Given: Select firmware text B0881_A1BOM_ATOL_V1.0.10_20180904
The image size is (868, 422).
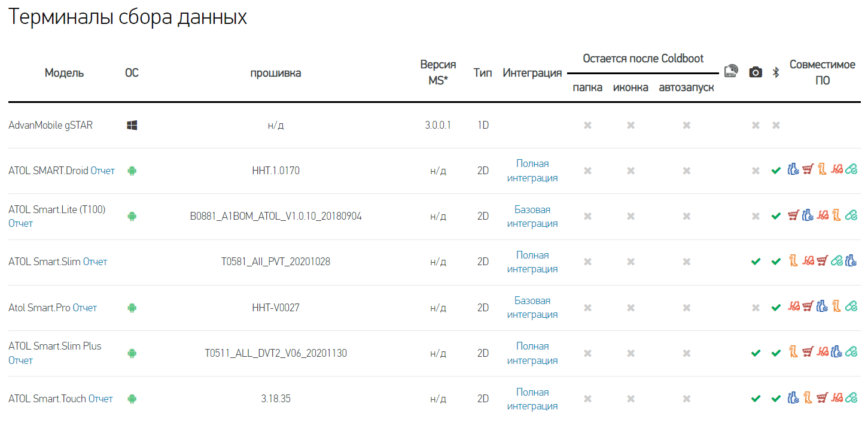Looking at the screenshot, I should click(276, 216).
